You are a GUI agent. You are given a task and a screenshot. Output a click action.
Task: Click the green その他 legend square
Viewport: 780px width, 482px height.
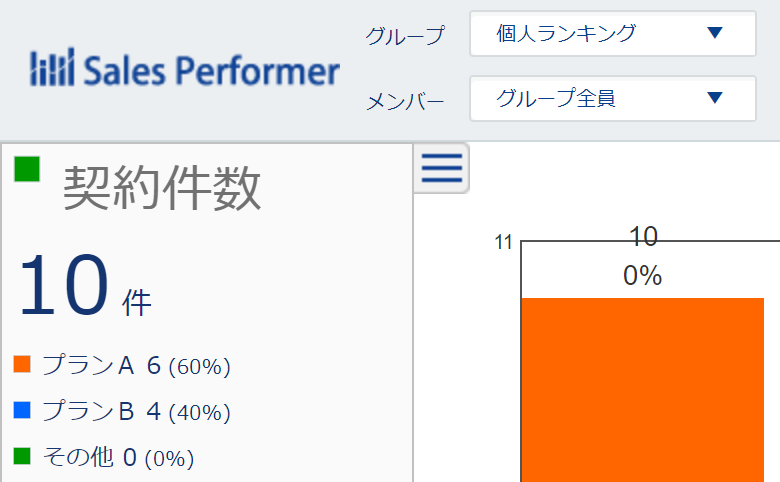[x=23, y=457]
